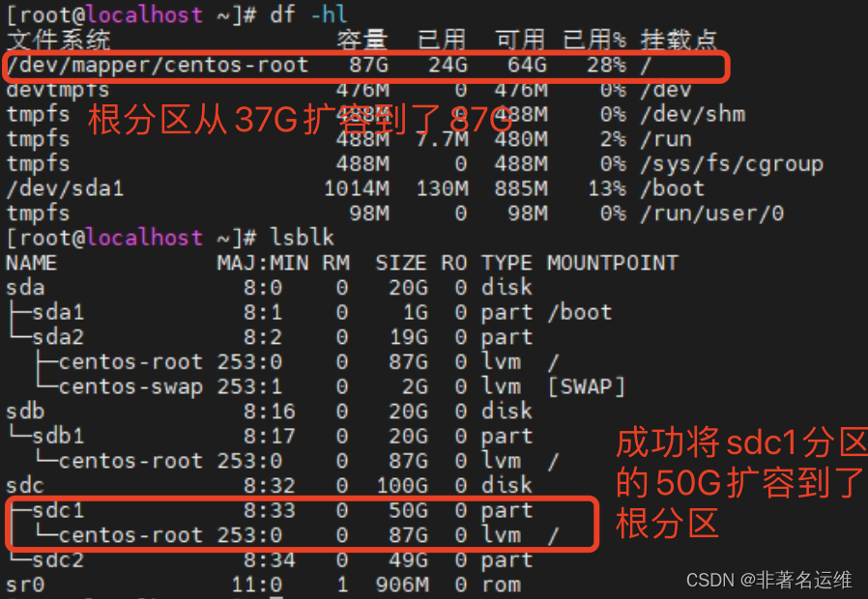Select the sda2 partition entry

point(269,337)
